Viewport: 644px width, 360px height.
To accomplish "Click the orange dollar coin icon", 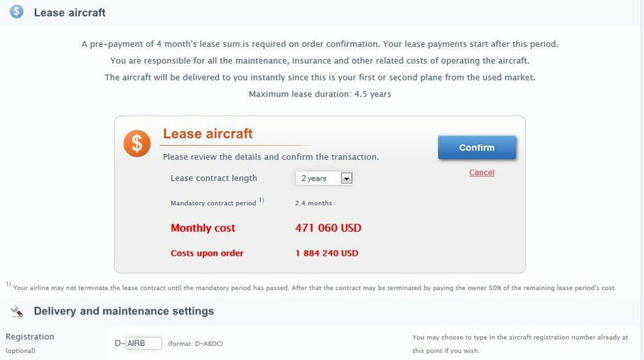I will click(x=137, y=144).
